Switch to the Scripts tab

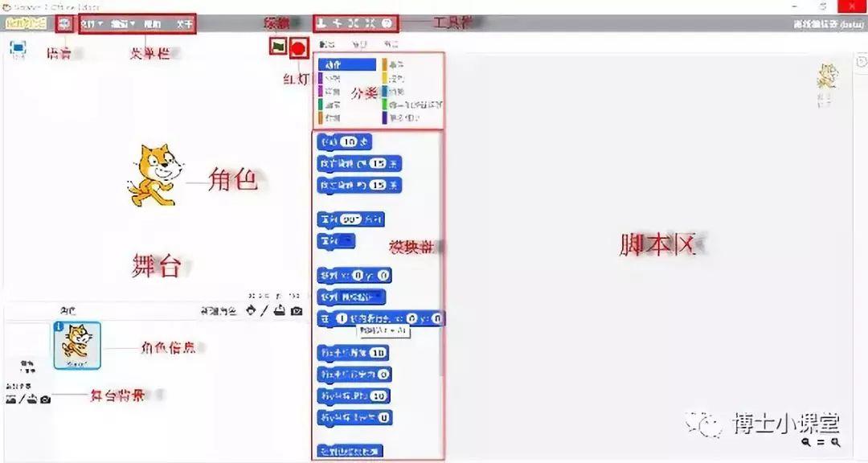327,45
